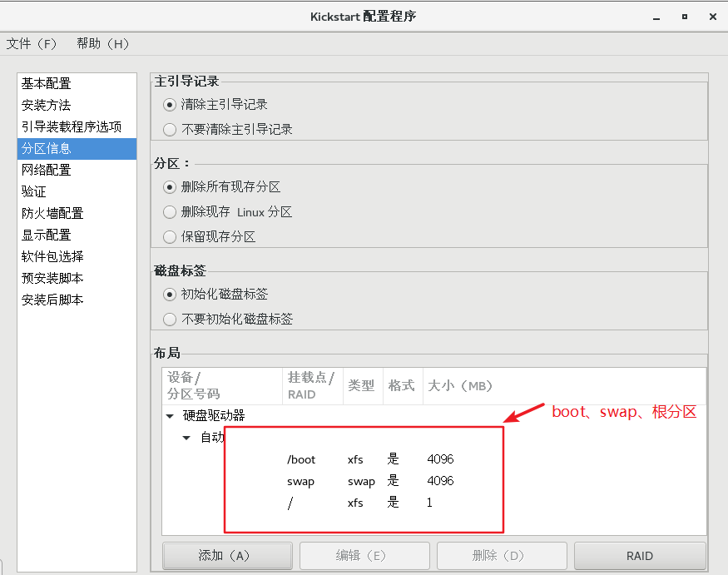728x575 pixels.
Task: Click the 类型 column header
Action: coord(363,386)
